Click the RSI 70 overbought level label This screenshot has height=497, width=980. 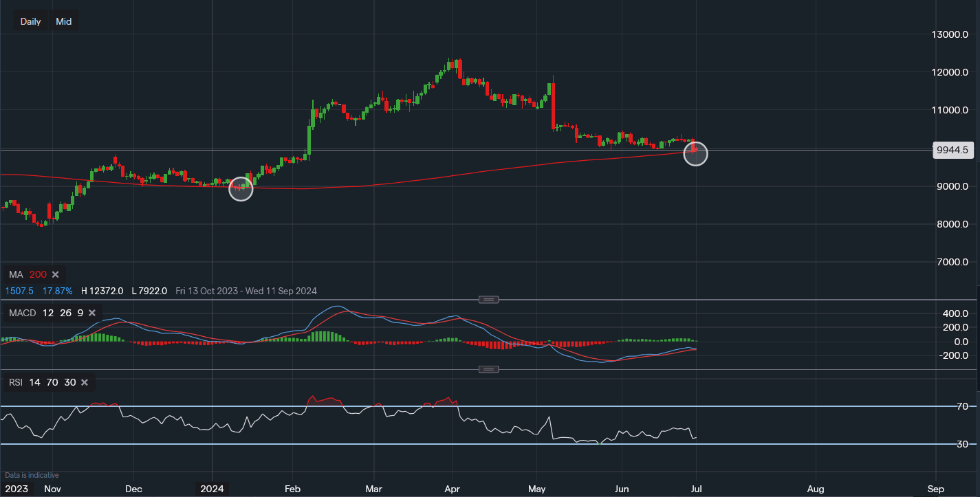(962, 406)
